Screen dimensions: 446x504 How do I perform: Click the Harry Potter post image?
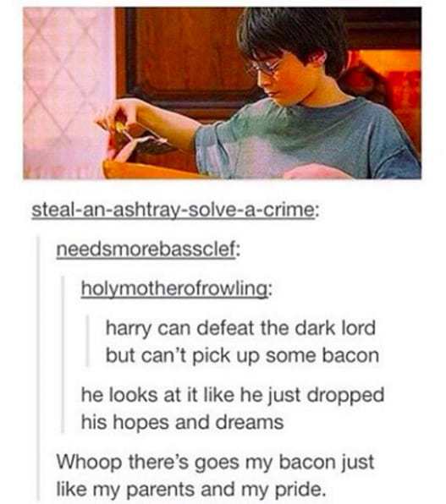point(222,93)
